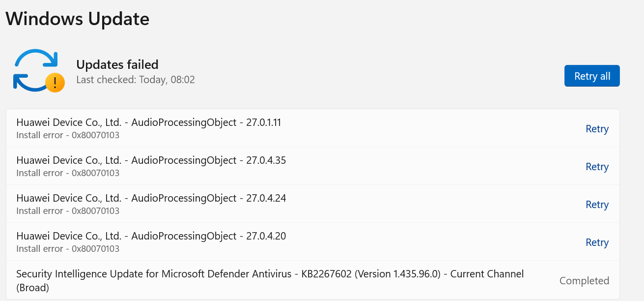
Task: Click the Updates failed heading text
Action: coord(117,64)
